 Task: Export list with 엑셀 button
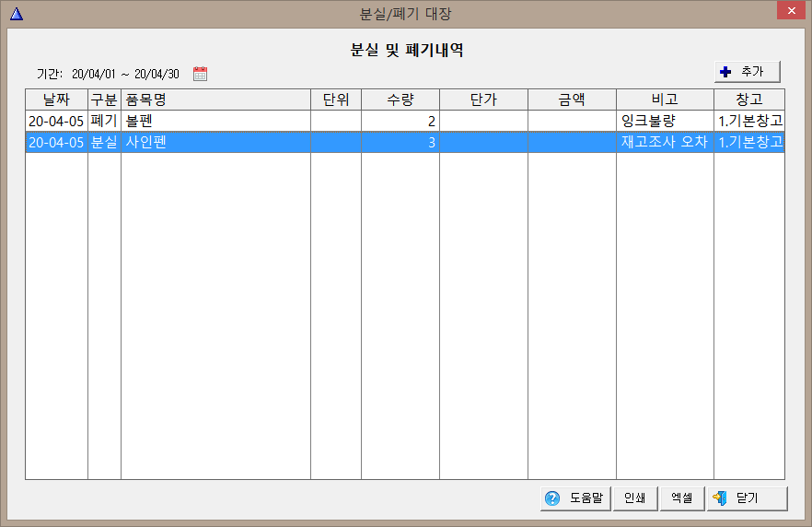tap(682, 498)
